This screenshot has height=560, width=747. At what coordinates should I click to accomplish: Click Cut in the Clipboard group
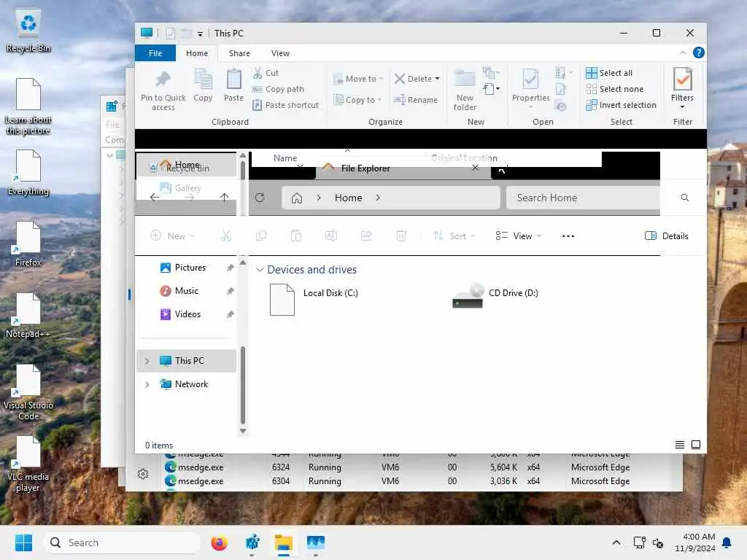coord(266,73)
